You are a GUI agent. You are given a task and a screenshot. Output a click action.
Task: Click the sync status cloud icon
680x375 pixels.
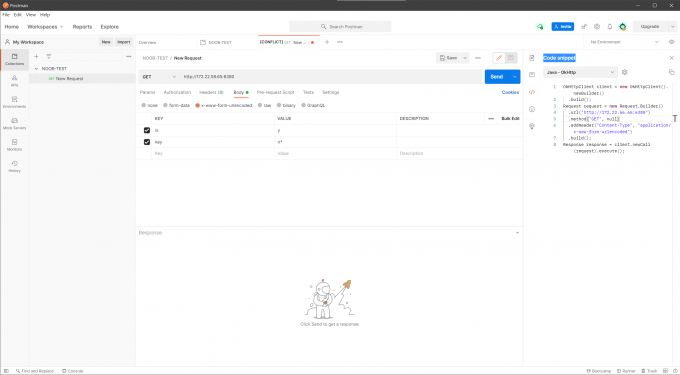click(540, 26)
